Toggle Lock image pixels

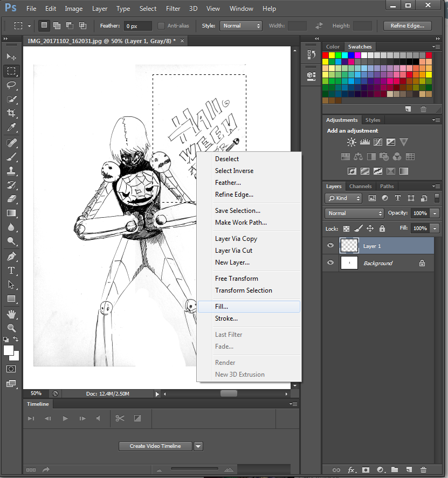[359, 228]
